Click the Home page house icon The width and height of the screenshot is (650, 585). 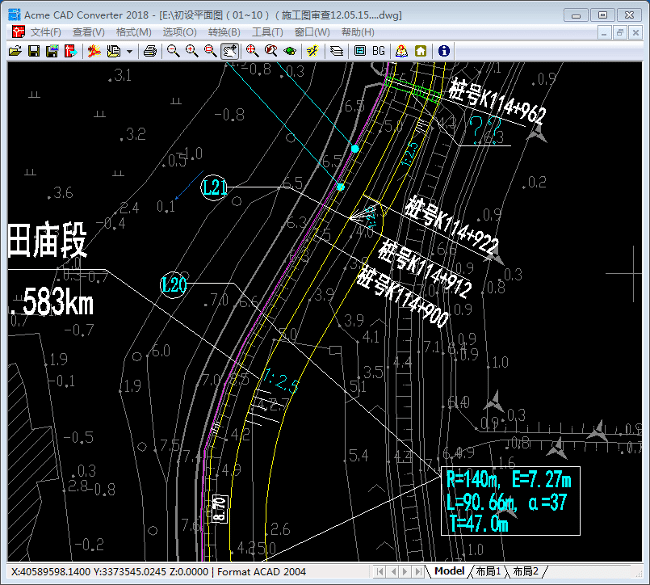coord(421,51)
